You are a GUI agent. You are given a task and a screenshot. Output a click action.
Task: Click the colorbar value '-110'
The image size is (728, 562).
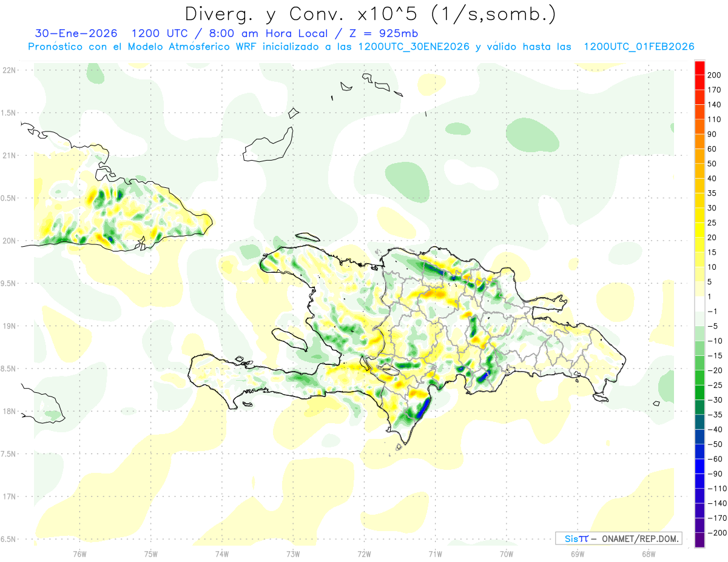[718, 488]
